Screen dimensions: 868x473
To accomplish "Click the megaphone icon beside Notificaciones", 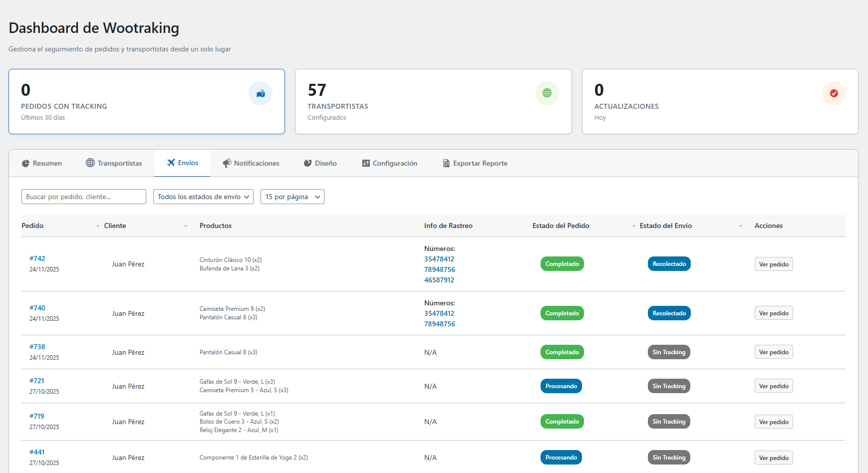I will [227, 163].
